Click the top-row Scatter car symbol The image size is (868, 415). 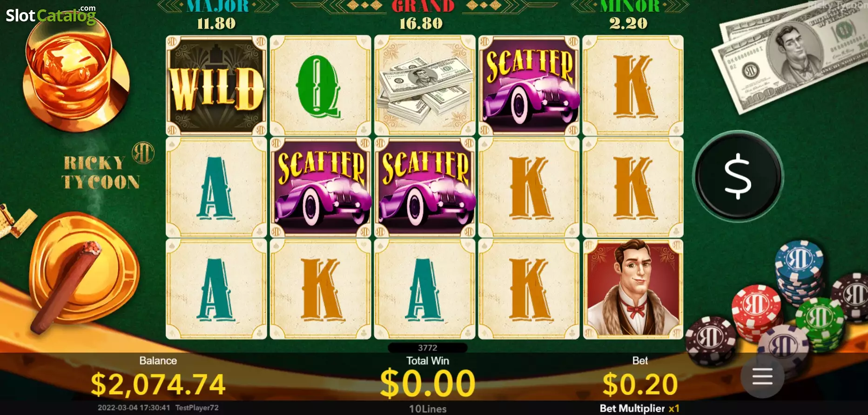(529, 86)
